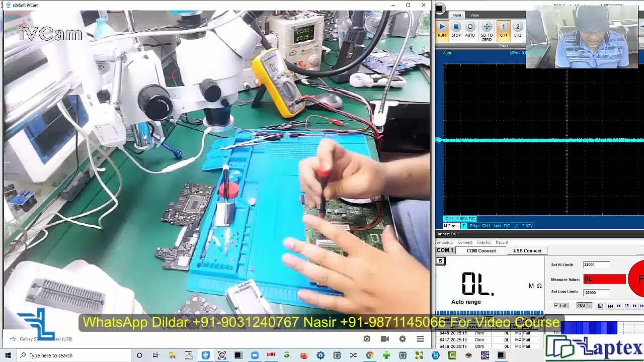
Task: Click the green plus icon on taskbar
Action: (x=386, y=355)
